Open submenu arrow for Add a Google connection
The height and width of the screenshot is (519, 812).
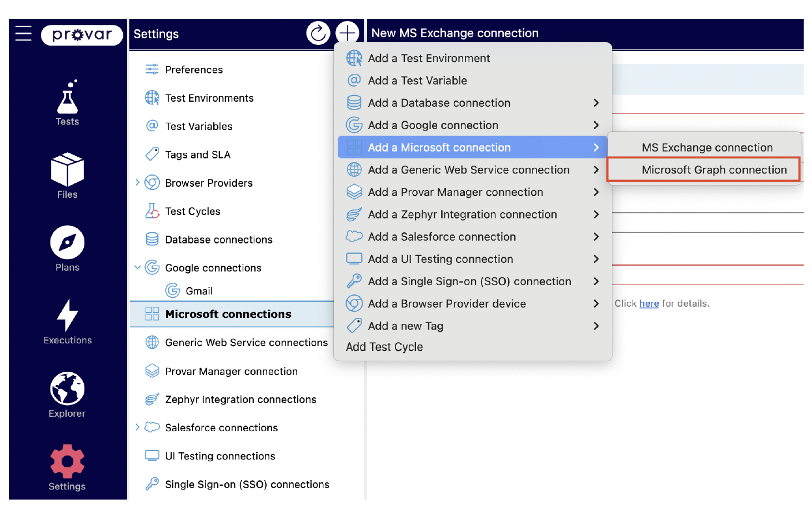596,125
